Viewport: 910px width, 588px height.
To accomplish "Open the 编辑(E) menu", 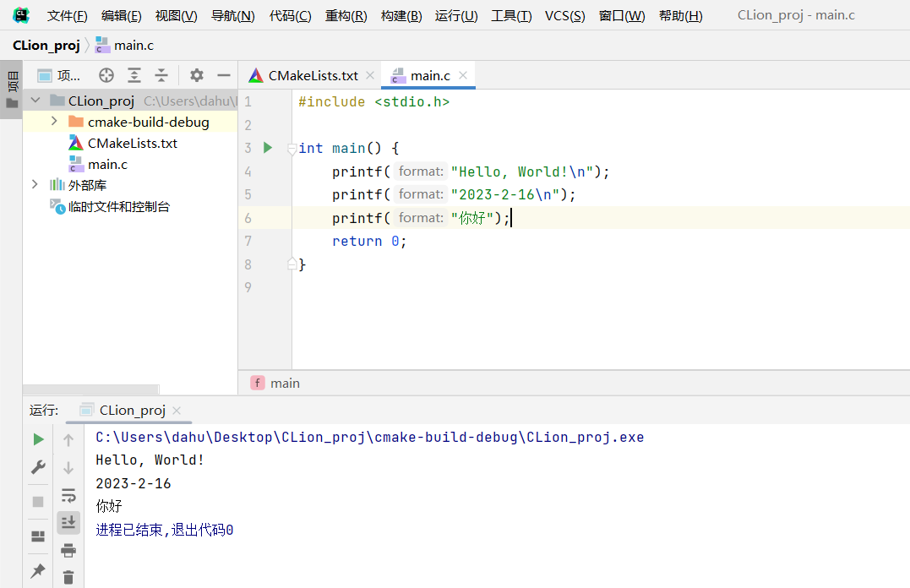I will 122,16.
